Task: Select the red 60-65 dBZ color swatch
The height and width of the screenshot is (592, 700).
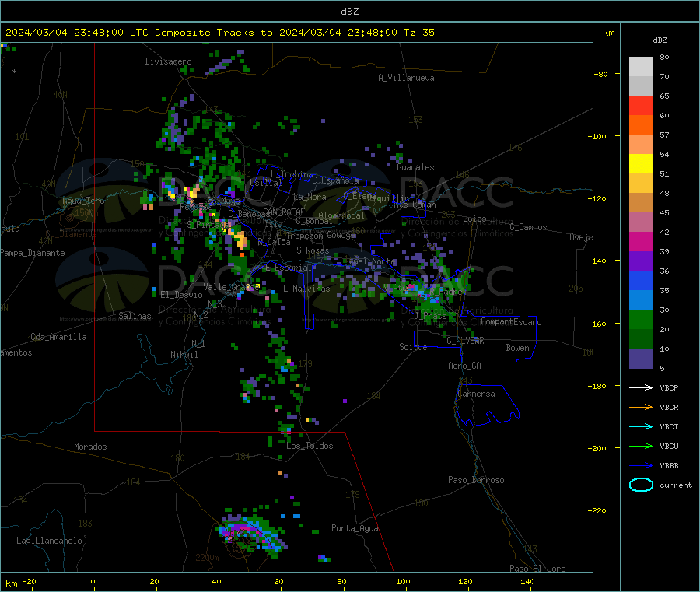Action: point(641,105)
